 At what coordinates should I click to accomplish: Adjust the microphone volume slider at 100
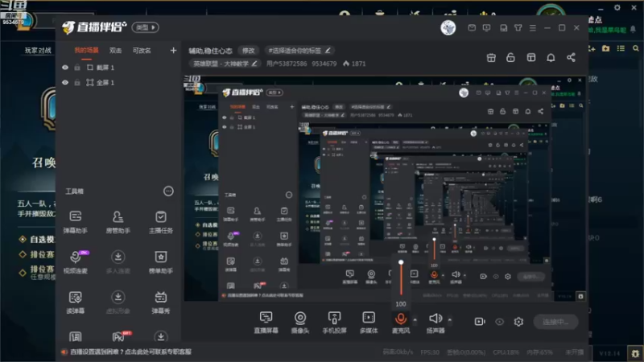click(x=401, y=278)
